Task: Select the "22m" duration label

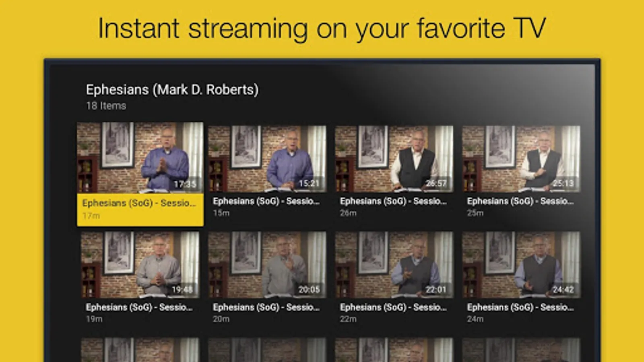Action: point(348,319)
